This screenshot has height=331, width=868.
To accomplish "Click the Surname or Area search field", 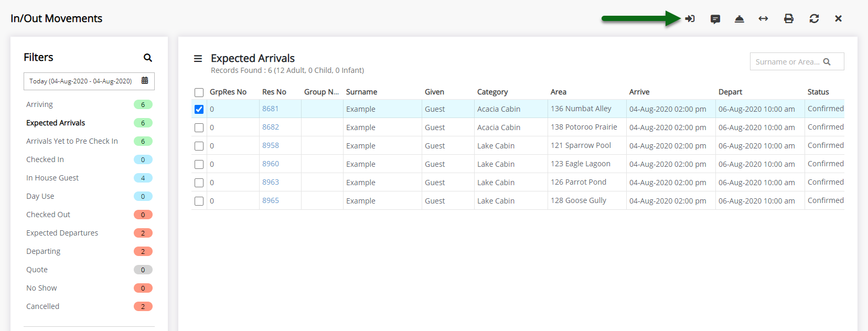I will pos(797,61).
